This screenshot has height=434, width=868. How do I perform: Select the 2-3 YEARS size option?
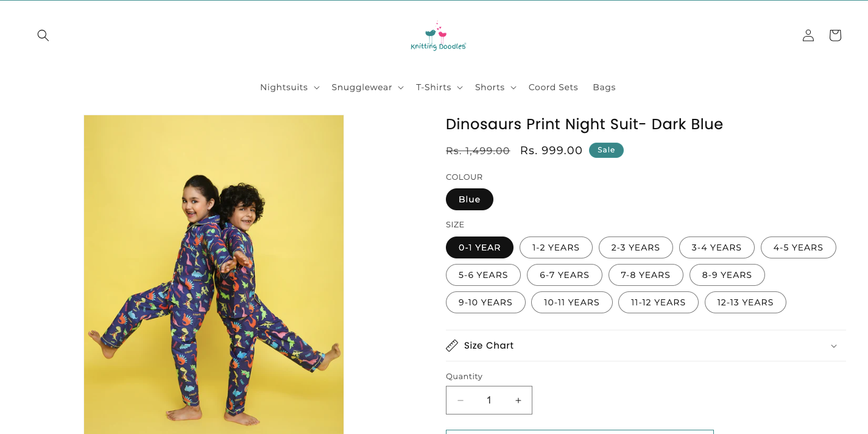tap(635, 247)
